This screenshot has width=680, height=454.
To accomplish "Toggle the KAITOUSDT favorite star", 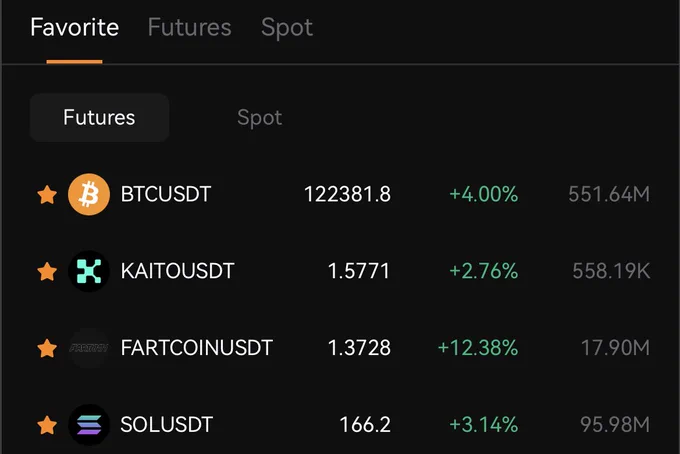I will [x=47, y=271].
